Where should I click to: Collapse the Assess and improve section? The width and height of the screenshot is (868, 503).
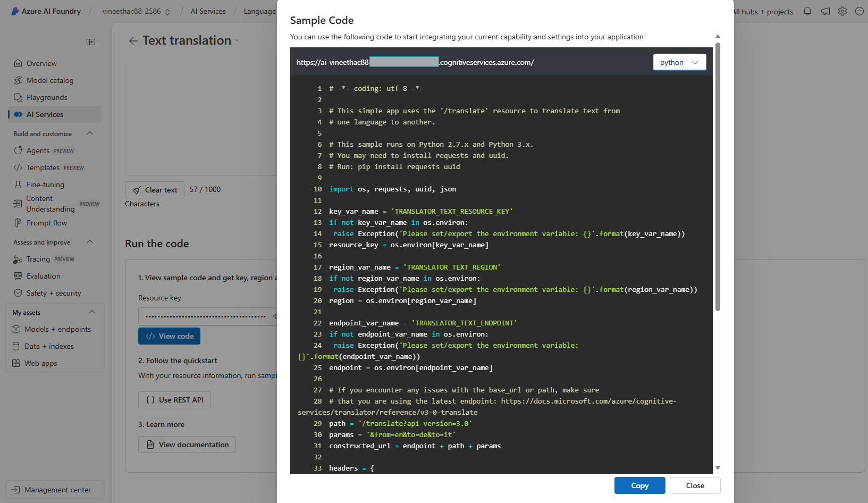(x=90, y=242)
